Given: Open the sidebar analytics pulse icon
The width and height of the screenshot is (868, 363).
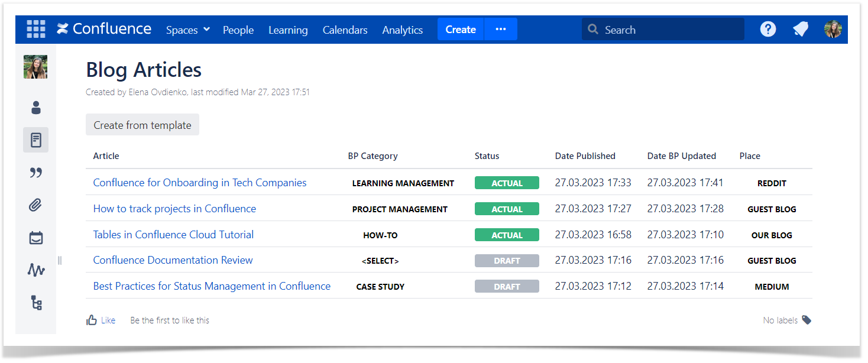Looking at the screenshot, I should coord(36,270).
